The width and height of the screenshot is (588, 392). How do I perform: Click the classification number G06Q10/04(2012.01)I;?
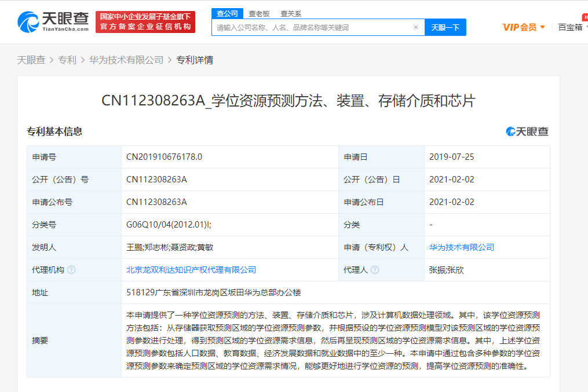(169, 225)
